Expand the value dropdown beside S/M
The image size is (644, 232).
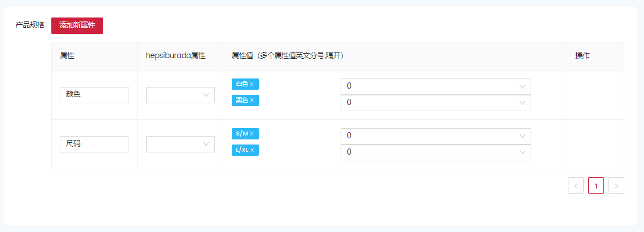[x=436, y=136]
